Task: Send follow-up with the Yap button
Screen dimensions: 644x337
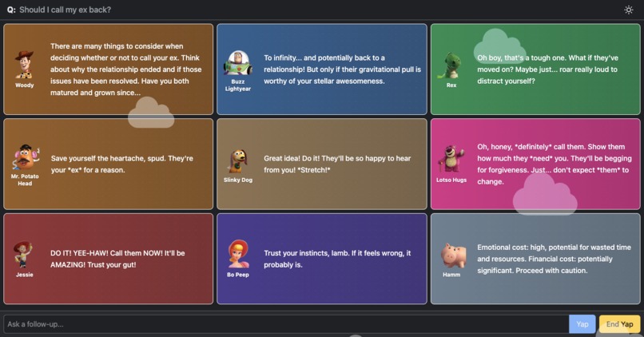Action: point(582,324)
